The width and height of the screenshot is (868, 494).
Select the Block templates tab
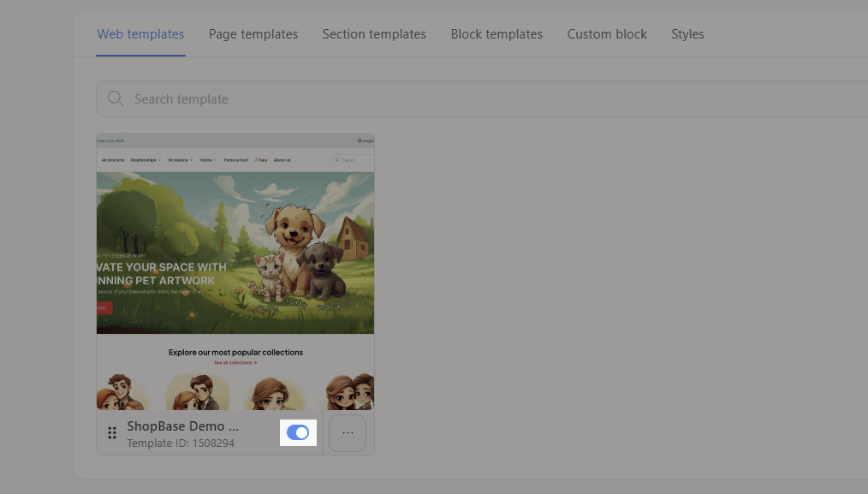(496, 34)
